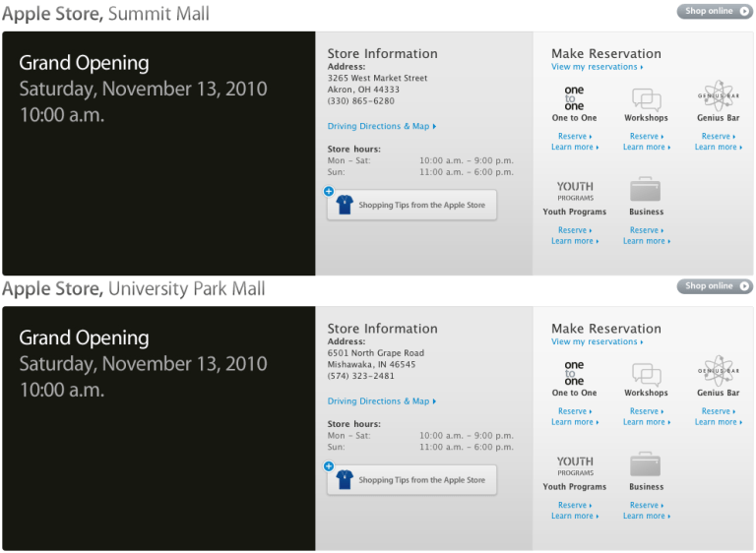Click the address 6501 North Grape Road
756x553 pixels.
[376, 352]
